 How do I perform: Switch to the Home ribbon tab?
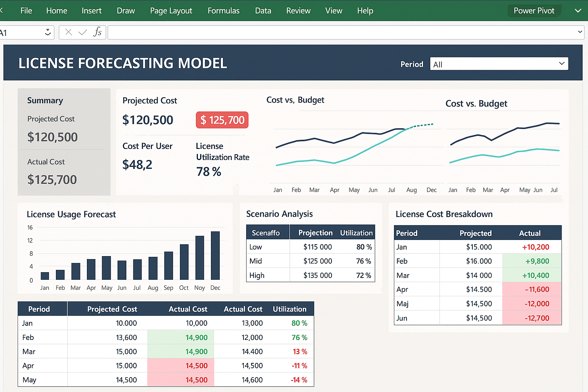pos(57,11)
